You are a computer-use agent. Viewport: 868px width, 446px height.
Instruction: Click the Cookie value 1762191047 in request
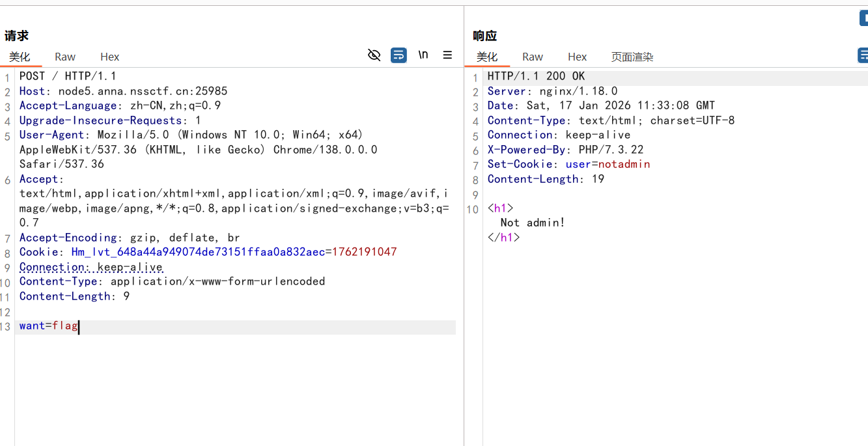pos(364,253)
